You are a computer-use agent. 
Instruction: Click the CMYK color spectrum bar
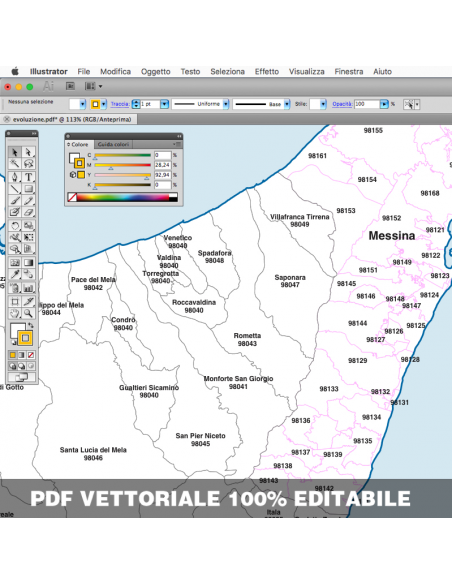point(122,197)
